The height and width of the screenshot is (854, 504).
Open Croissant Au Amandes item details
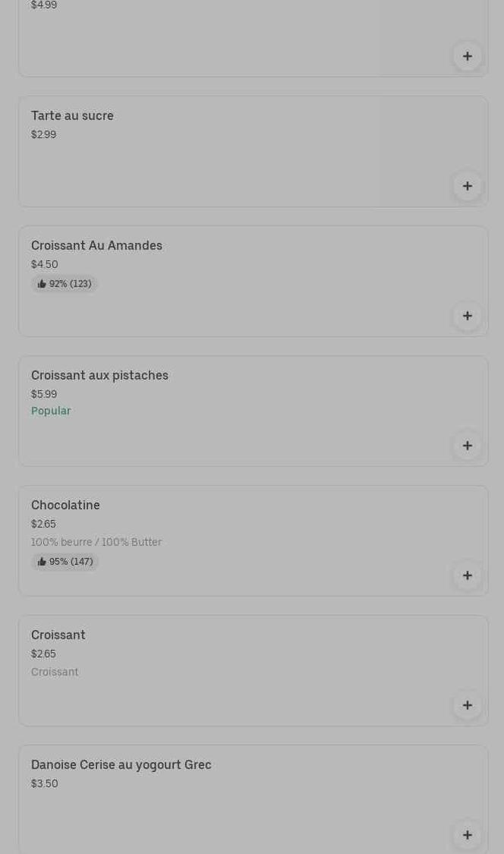click(96, 246)
